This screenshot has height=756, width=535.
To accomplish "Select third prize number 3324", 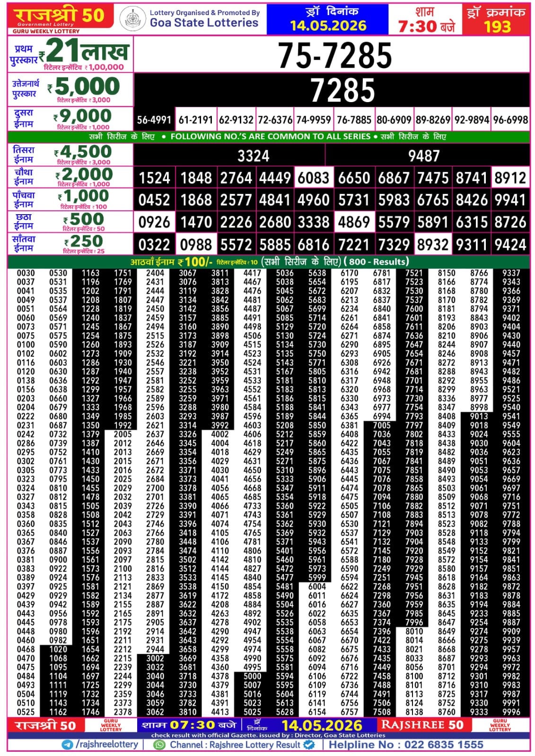I will (x=253, y=156).
